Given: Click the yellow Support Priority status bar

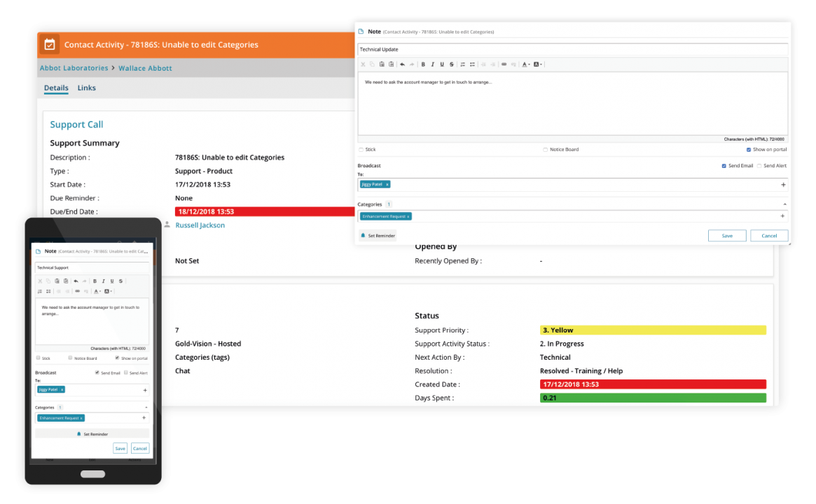Looking at the screenshot, I should pos(653,330).
